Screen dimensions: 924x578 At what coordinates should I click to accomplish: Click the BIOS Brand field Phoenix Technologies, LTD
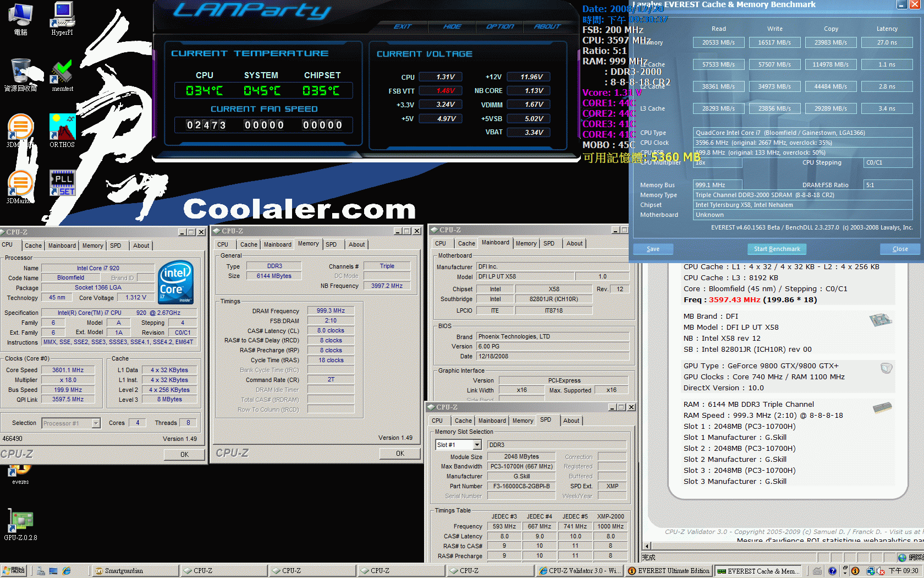point(552,337)
